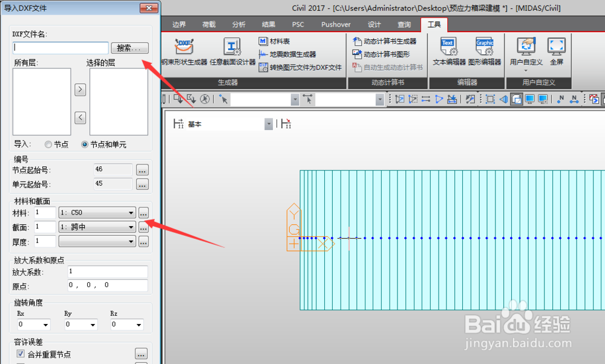Select the 节点和单元 import radio button
The height and width of the screenshot is (364, 605).
pyautogui.click(x=85, y=145)
